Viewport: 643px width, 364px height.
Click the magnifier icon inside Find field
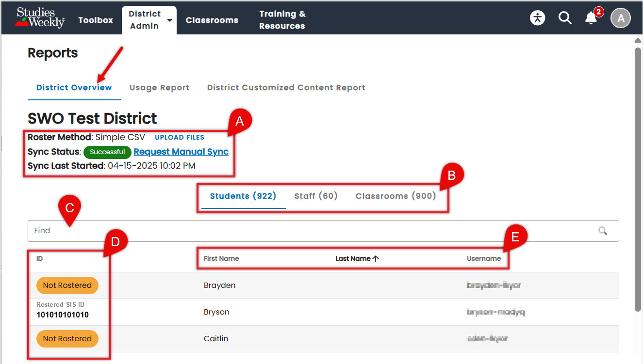click(x=603, y=231)
